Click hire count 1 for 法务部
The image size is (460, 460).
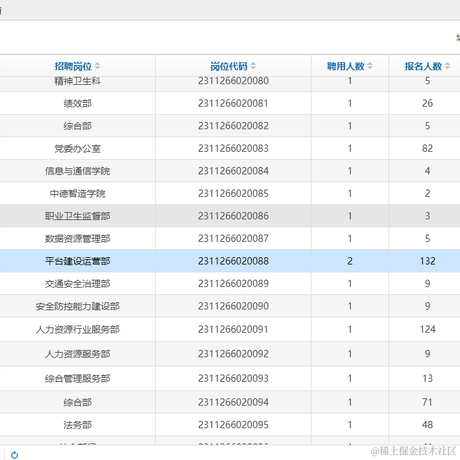pyautogui.click(x=350, y=425)
